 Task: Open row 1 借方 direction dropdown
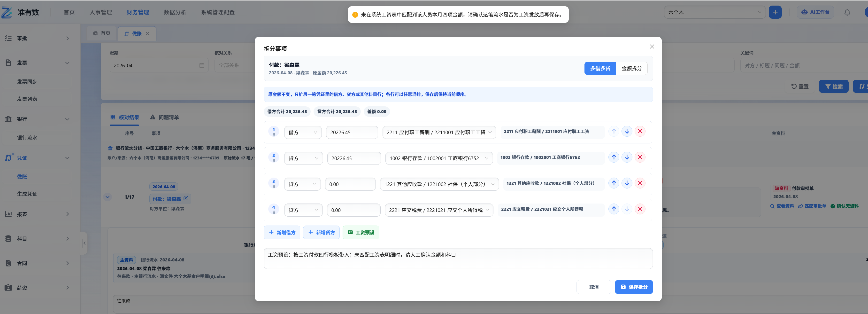click(x=303, y=132)
